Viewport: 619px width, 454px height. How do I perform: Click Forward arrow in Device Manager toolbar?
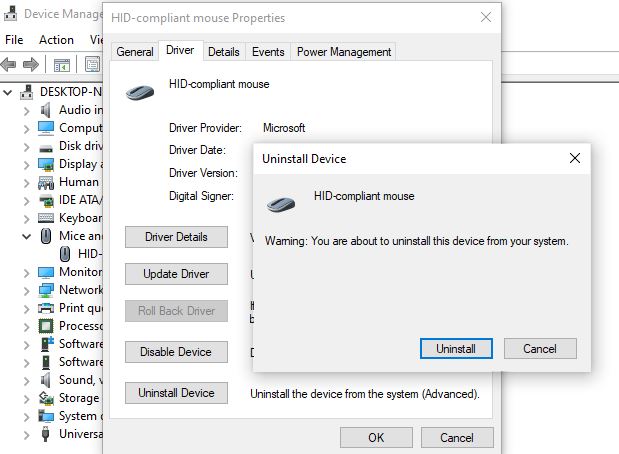[x=30, y=64]
